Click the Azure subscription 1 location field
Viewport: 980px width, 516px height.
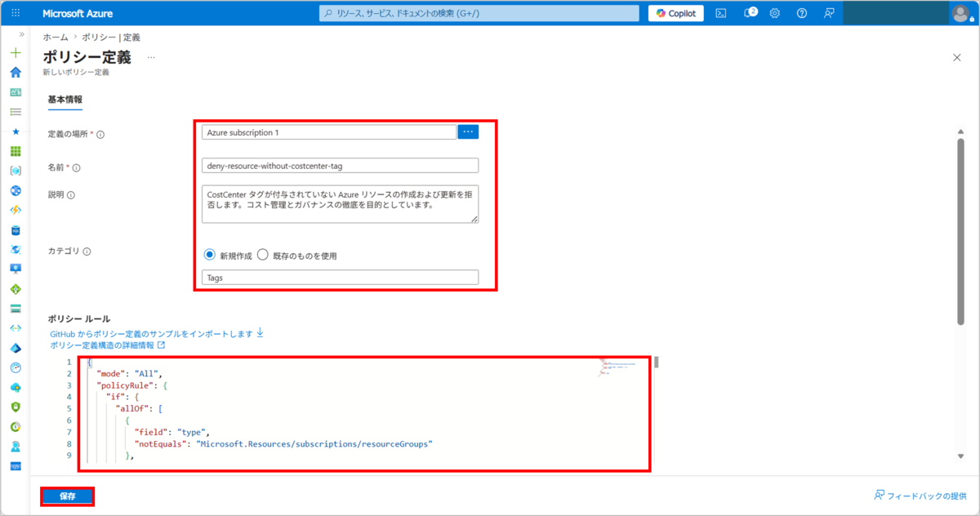coord(329,132)
